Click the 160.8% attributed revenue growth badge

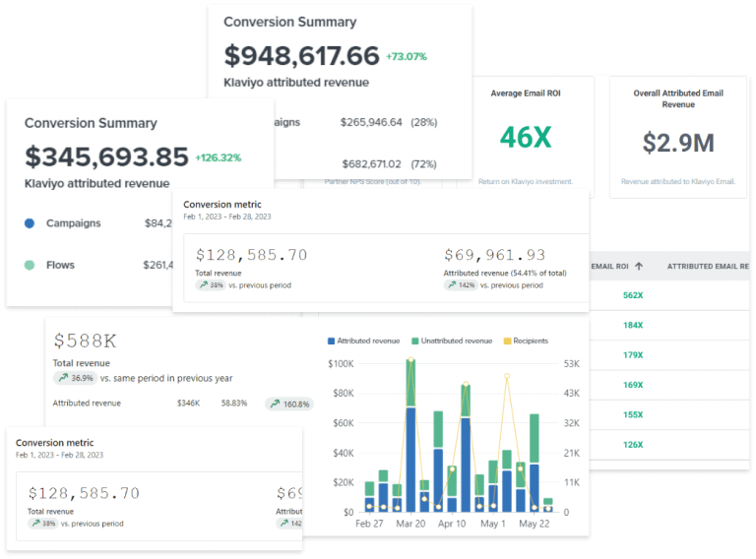288,404
